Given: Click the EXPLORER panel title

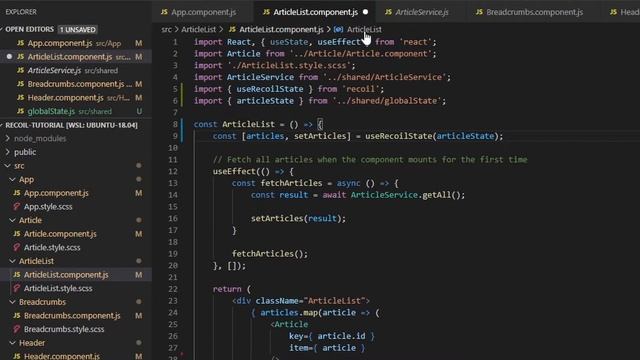Looking at the screenshot, I should (x=21, y=12).
